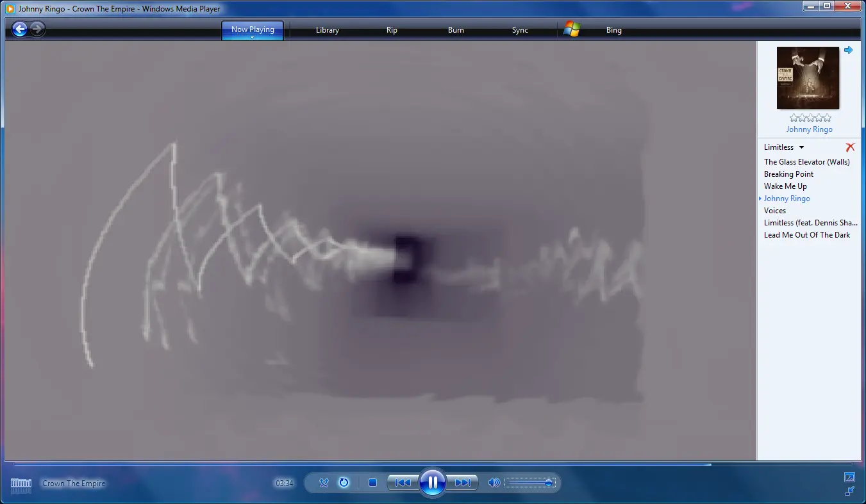Open the Rip tab

(x=392, y=30)
